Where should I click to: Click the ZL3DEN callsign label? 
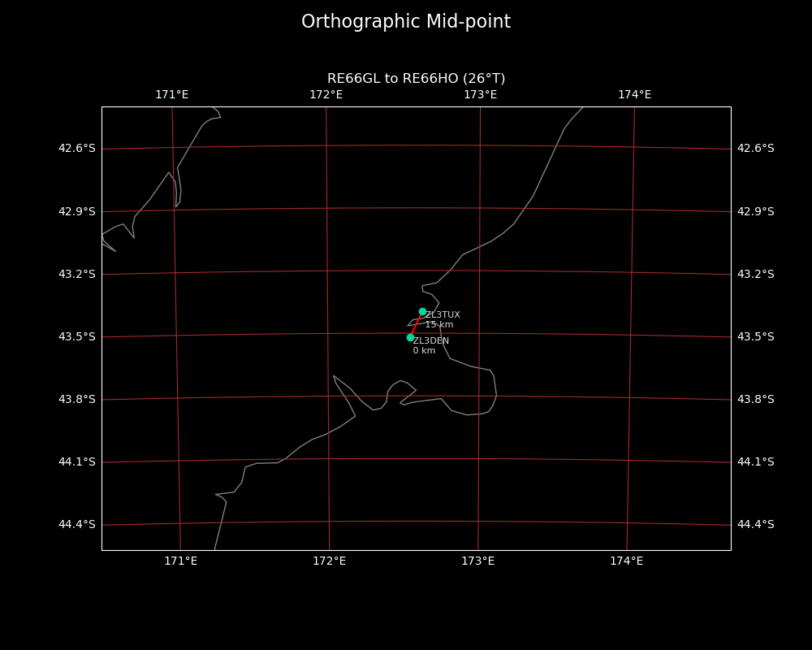point(430,340)
